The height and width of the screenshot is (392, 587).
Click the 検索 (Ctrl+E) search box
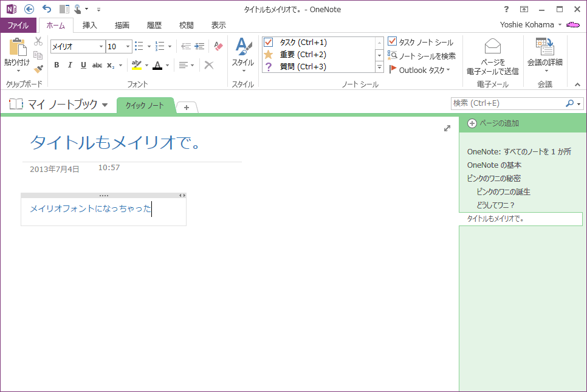(507, 103)
